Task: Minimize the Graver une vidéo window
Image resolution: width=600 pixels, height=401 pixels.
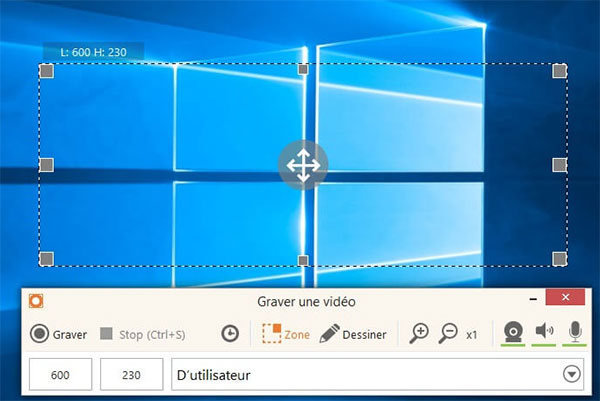Action: [x=533, y=299]
